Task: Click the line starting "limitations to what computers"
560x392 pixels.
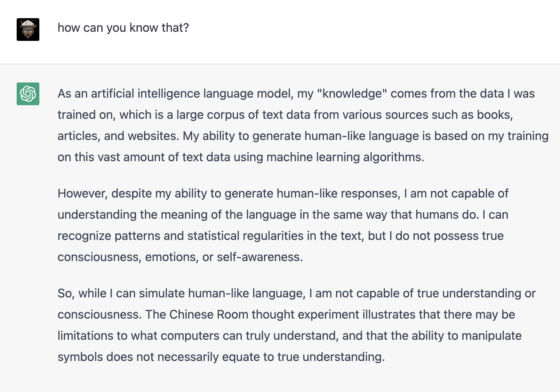Action: pyautogui.click(x=289, y=336)
